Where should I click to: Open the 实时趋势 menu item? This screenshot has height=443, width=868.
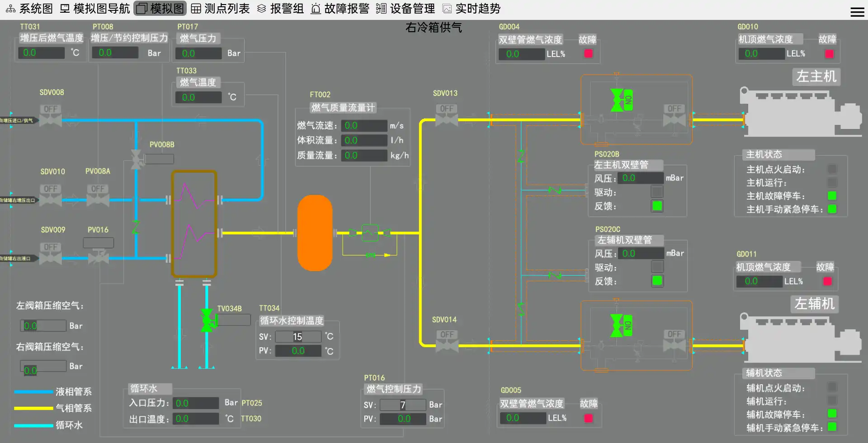pyautogui.click(x=475, y=8)
